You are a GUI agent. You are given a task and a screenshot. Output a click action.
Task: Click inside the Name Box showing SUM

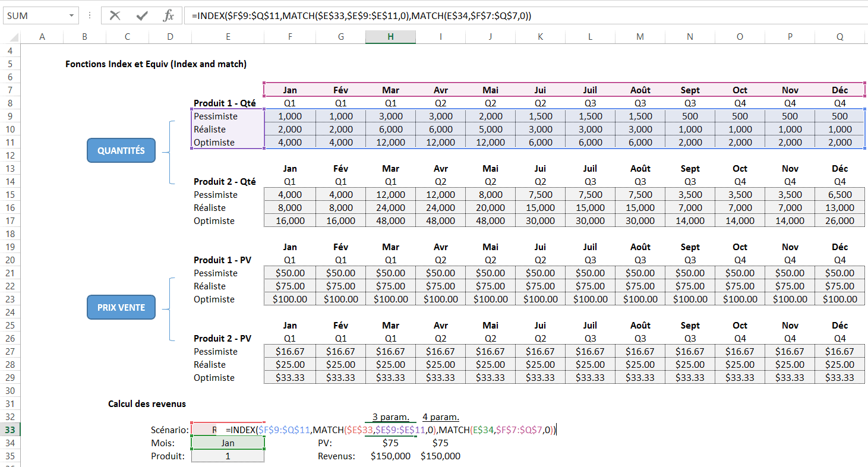coord(33,16)
